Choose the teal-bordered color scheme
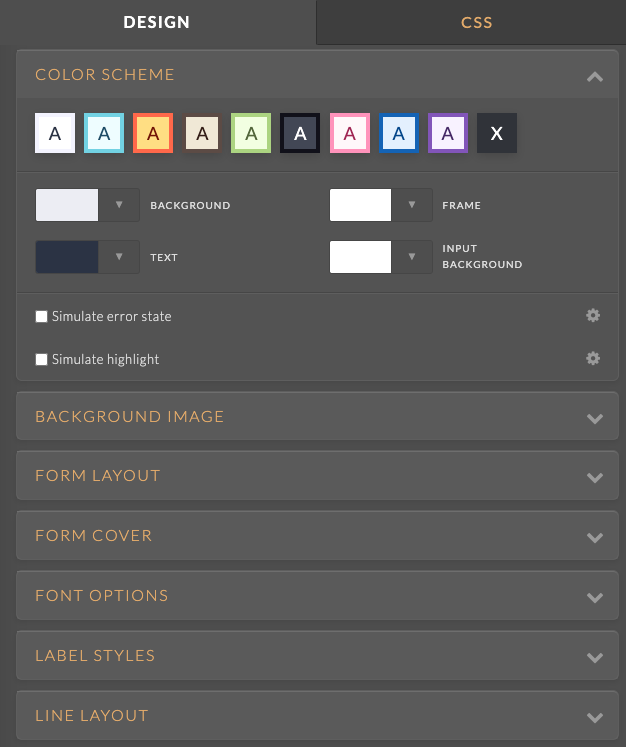This screenshot has width=626, height=747. tap(104, 133)
